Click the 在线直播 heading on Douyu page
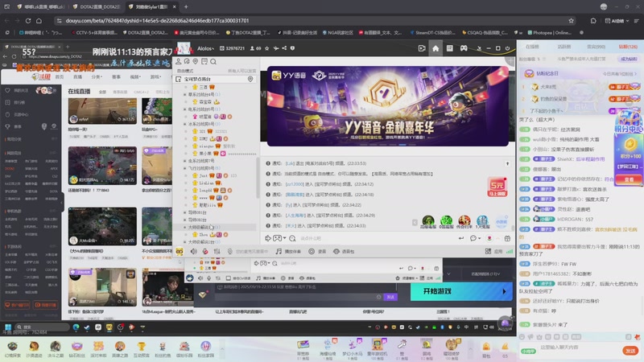 [x=79, y=92]
